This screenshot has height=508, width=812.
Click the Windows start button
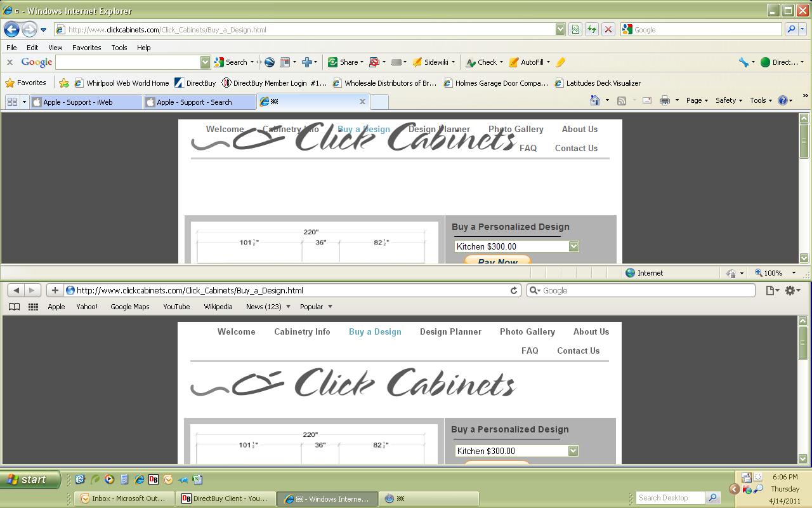(30, 479)
